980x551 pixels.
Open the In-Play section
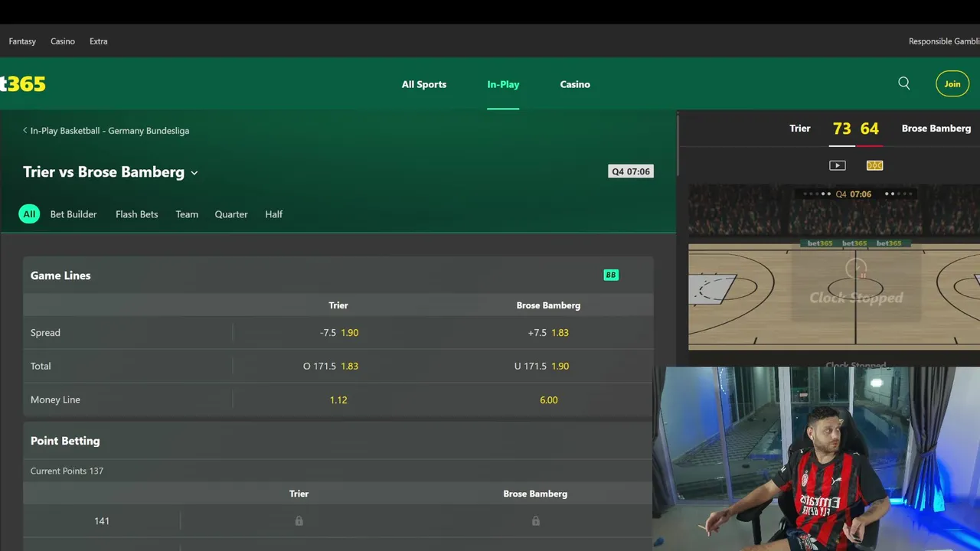pos(503,84)
